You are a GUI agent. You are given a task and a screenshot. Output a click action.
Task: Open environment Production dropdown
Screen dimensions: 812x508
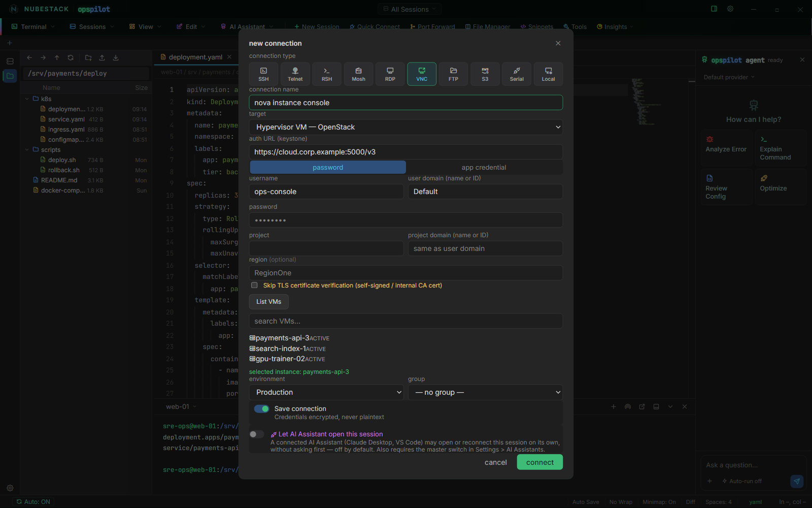(326, 392)
